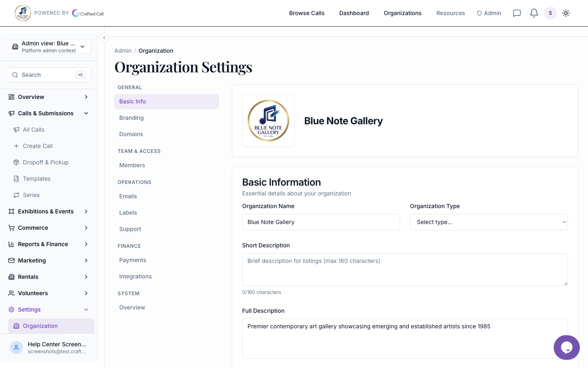Open the notifications bell

pos(534,13)
